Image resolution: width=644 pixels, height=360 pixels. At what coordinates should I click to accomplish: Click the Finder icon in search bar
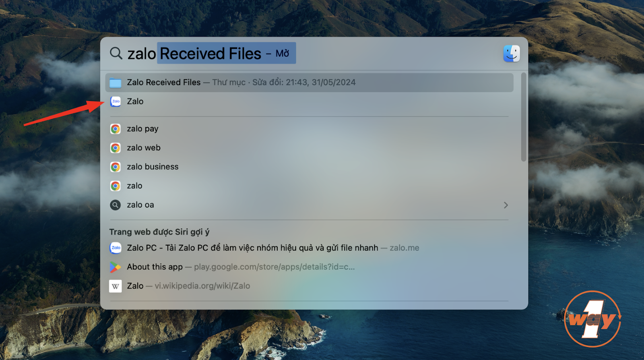511,54
